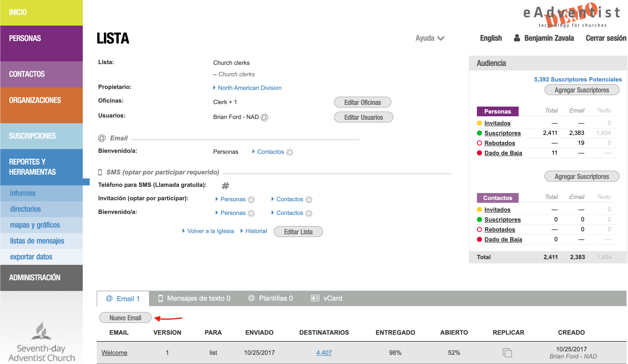628x364 pixels.
Task: Expand Volver a la Iglesia link
Action: 210,231
